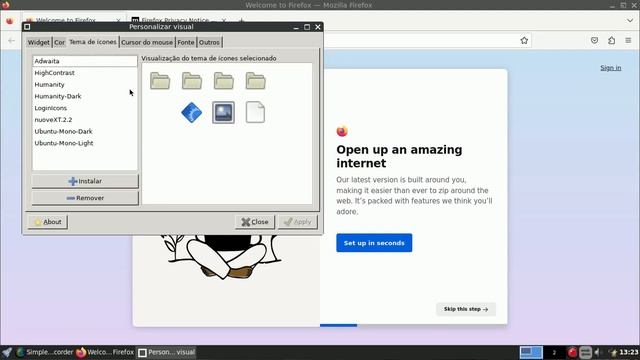Image resolution: width=640 pixels, height=360 pixels.
Task: Bookmark this page with the star icon
Action: [524, 40]
